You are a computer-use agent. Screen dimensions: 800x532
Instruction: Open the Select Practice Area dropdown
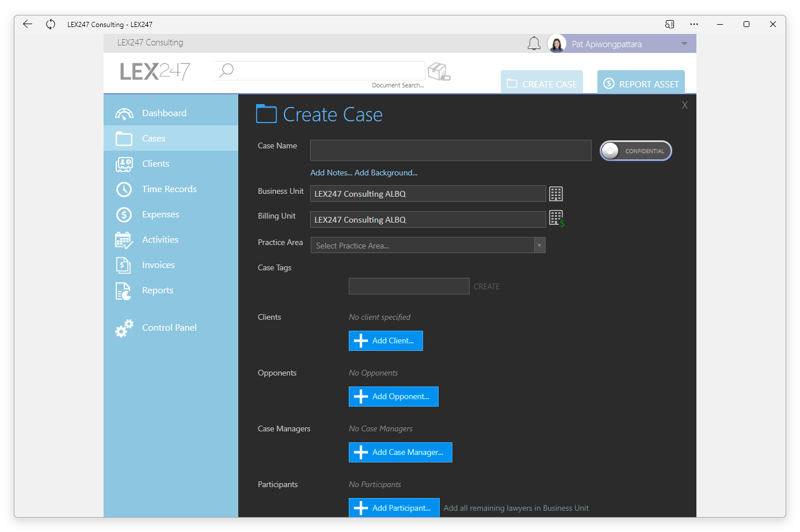[428, 245]
